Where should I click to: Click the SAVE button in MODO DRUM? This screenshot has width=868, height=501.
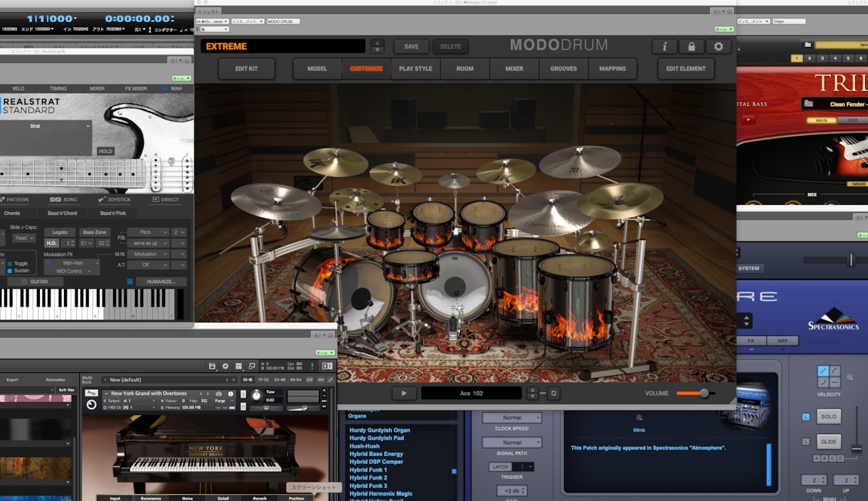click(x=412, y=46)
